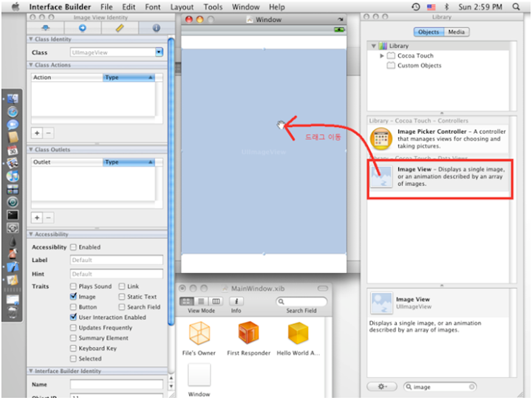Select the First Responder icon
Screen dimensions: 532x400
coord(249,333)
